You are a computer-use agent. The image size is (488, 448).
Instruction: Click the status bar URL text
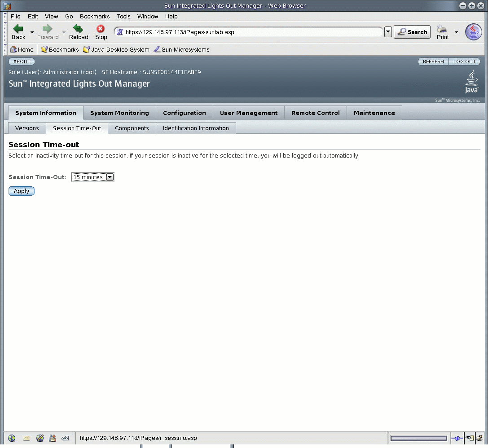(138, 438)
